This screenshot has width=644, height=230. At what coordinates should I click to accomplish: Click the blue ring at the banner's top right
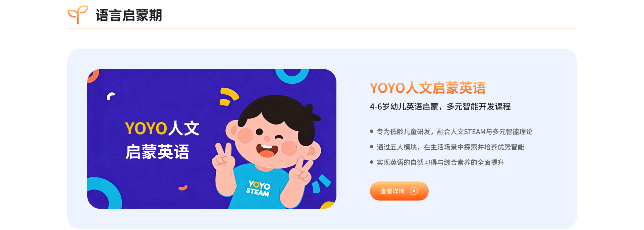292,75
